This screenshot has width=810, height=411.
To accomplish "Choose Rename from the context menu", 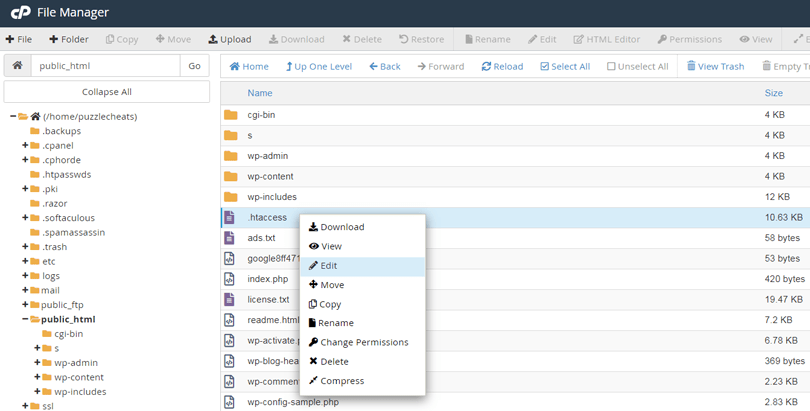I will [363, 323].
